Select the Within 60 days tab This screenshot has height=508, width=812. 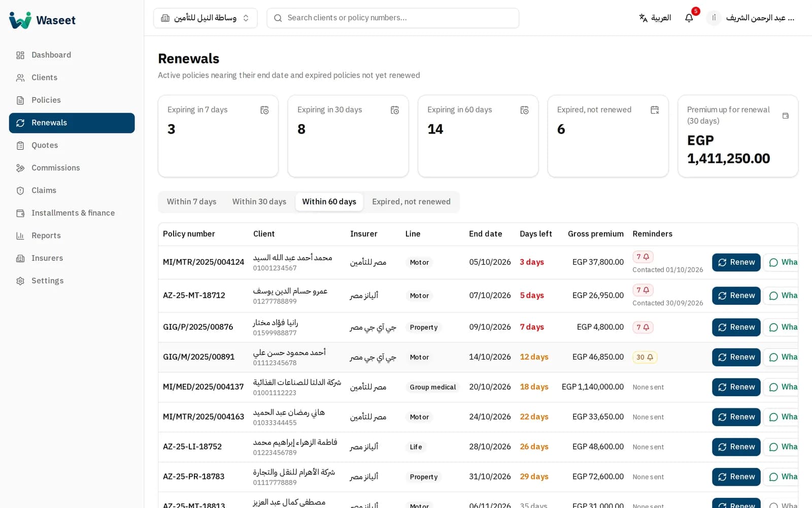point(329,202)
